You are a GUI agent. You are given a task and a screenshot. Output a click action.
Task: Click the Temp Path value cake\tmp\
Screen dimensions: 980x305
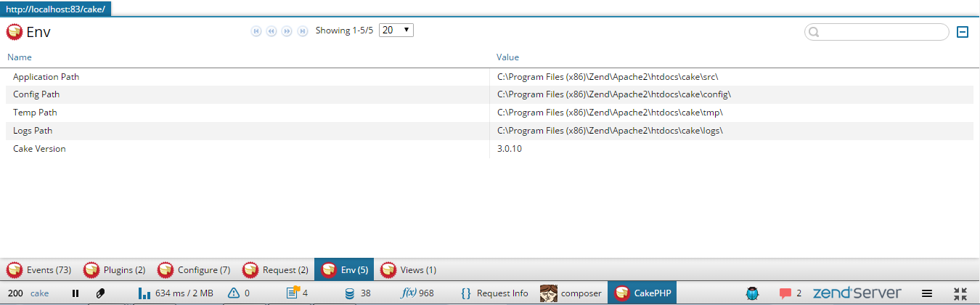(610, 113)
